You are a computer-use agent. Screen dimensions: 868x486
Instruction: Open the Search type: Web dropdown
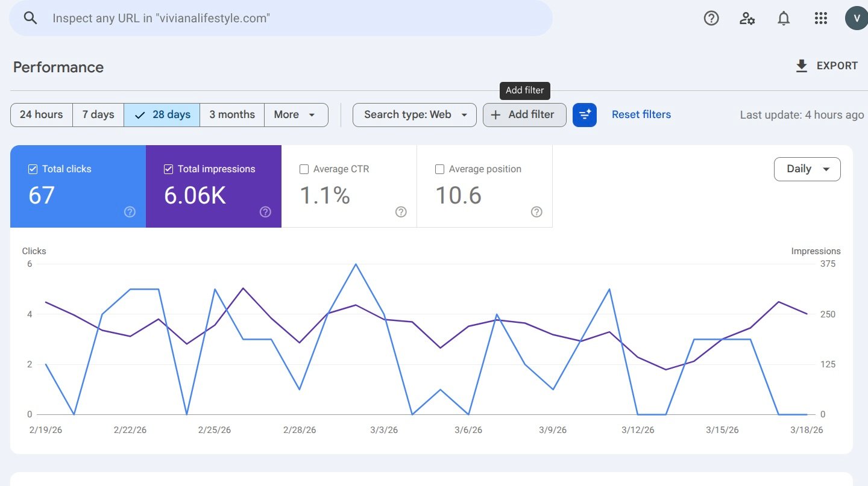414,114
